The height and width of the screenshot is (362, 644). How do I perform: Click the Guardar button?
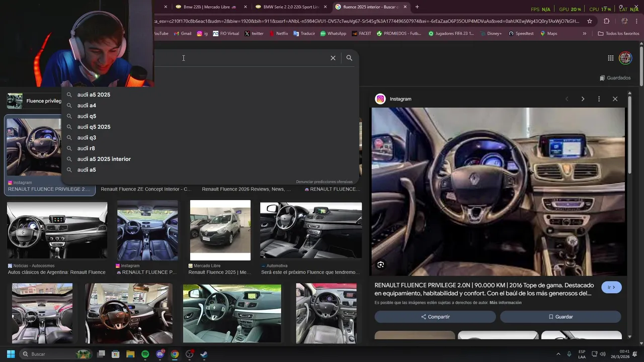click(560, 317)
